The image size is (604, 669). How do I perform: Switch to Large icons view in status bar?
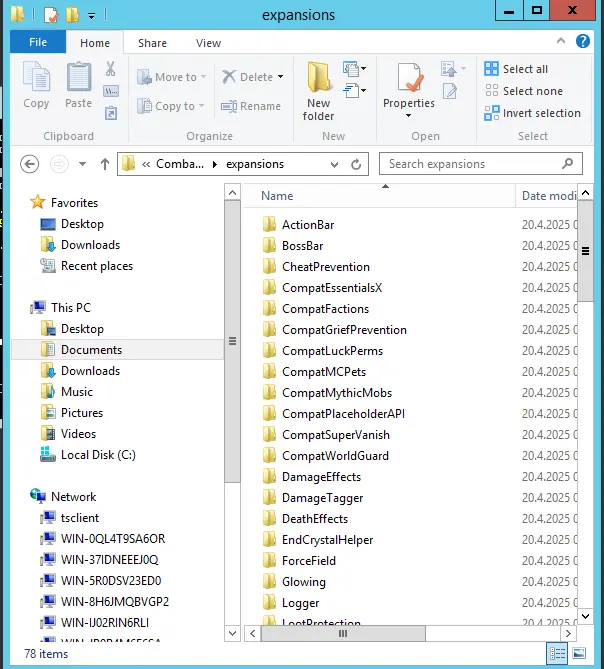[x=579, y=654]
